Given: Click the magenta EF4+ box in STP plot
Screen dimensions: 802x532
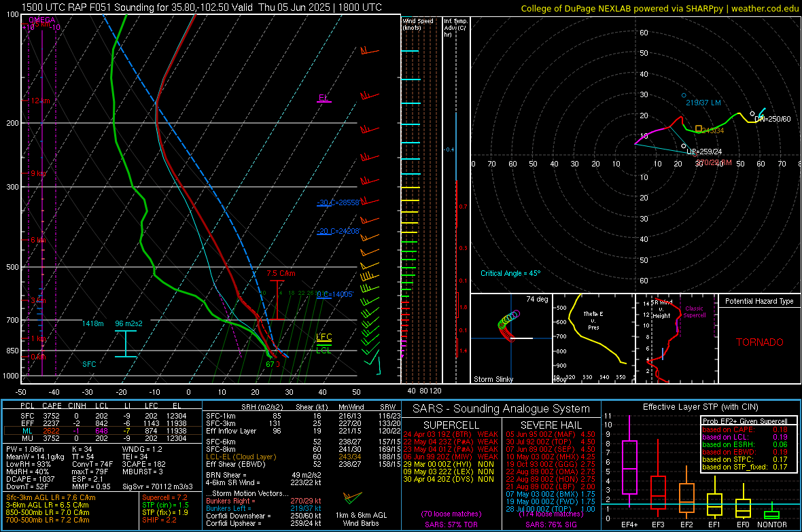Looking at the screenshot, I should coord(629,467).
